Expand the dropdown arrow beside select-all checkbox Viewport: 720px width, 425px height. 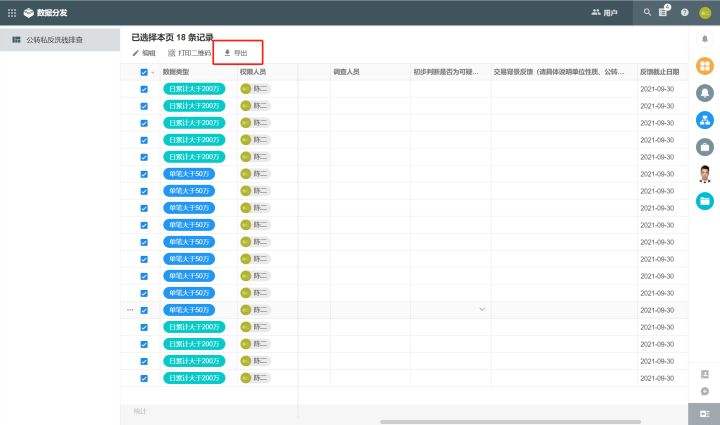[153, 72]
